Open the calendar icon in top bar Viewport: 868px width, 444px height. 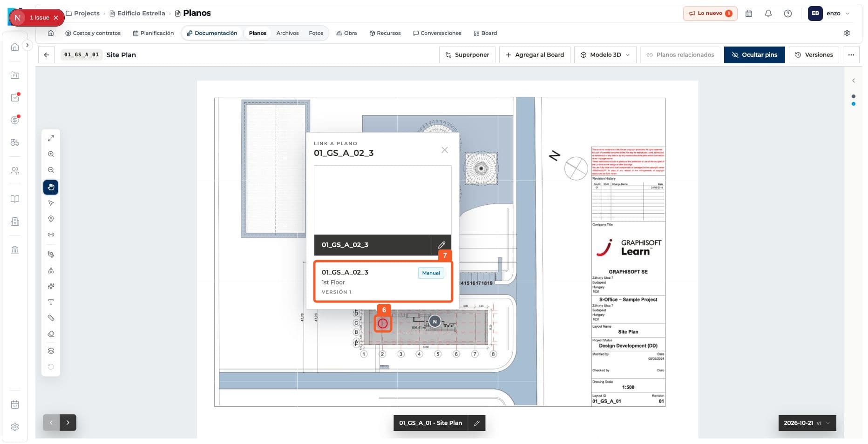[x=749, y=13]
